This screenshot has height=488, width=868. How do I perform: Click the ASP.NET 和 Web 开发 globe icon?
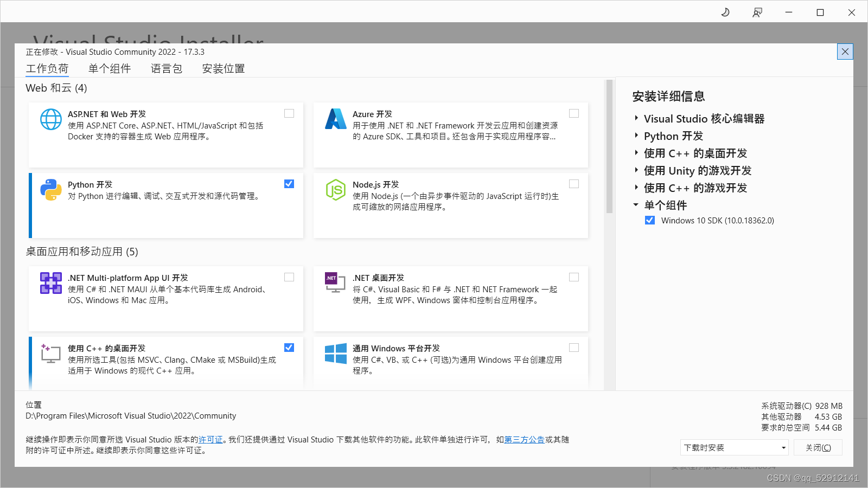[50, 120]
